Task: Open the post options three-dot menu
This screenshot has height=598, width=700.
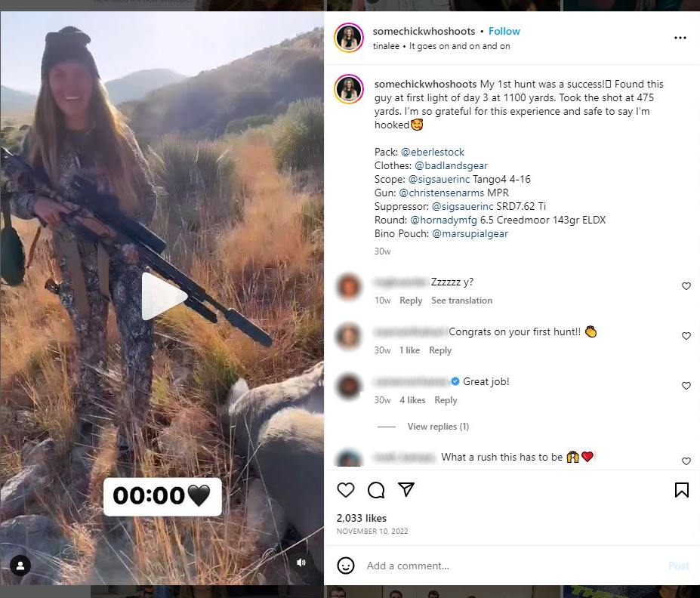Action: click(680, 37)
